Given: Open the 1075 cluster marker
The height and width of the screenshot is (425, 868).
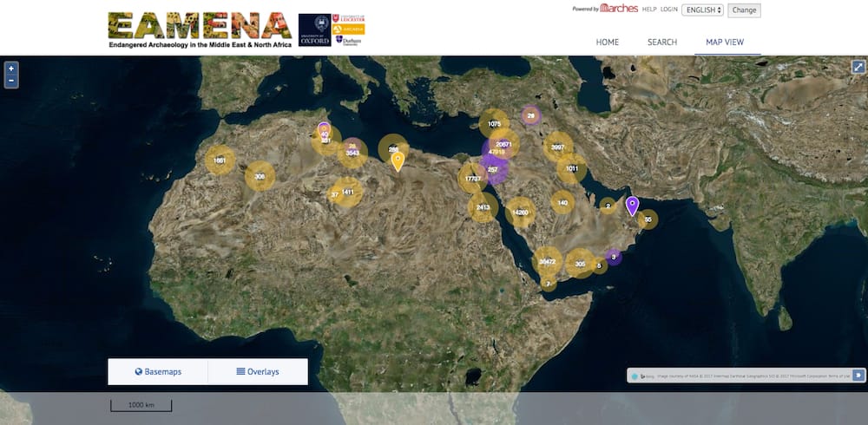Looking at the screenshot, I should (495, 124).
